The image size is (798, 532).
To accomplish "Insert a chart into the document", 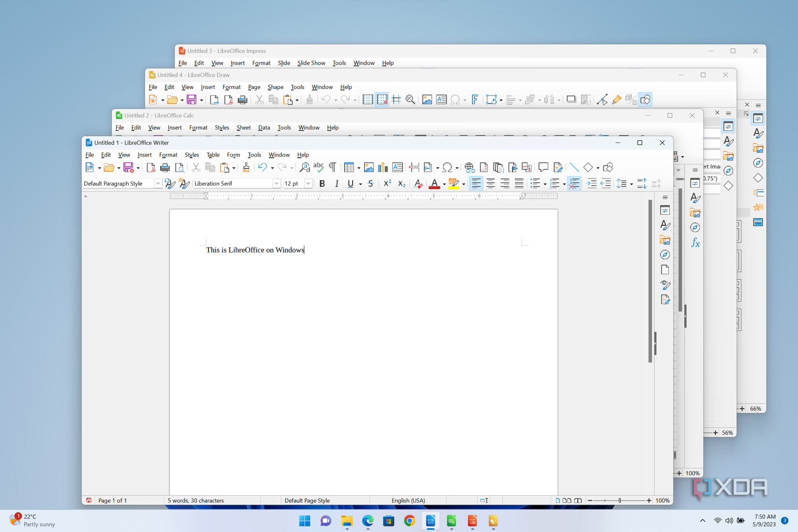I will point(383,167).
